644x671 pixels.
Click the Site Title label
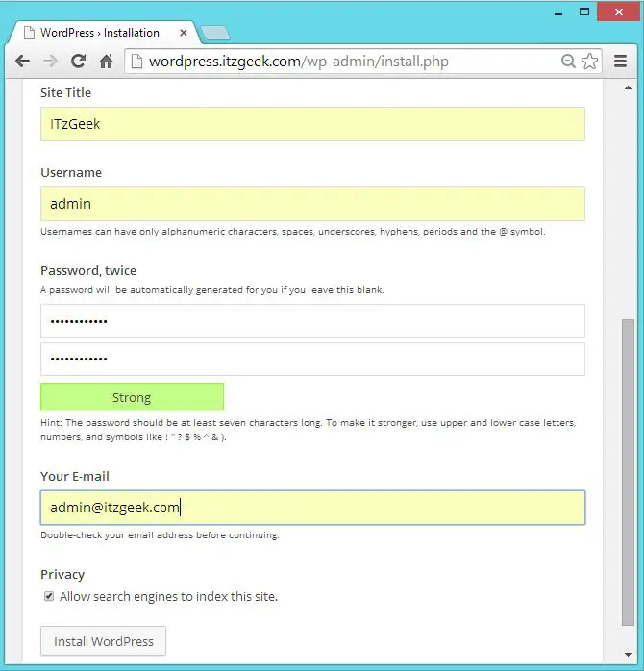click(x=66, y=93)
